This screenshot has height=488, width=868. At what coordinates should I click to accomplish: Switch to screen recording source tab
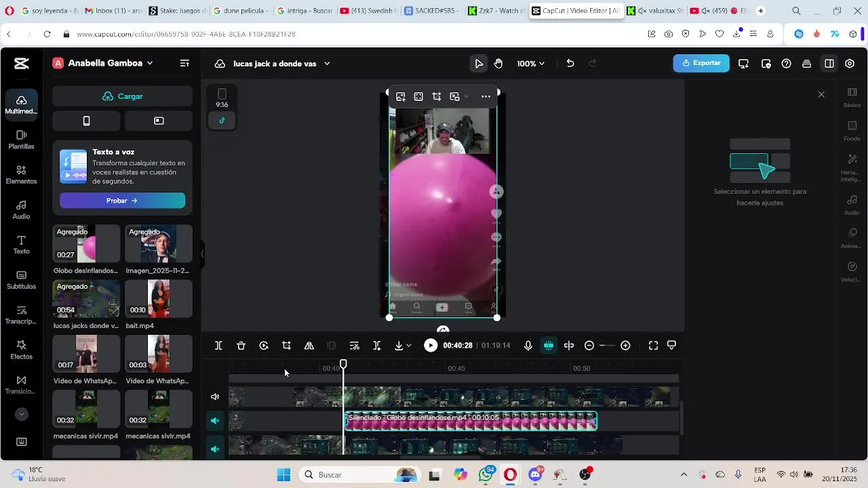tap(159, 121)
